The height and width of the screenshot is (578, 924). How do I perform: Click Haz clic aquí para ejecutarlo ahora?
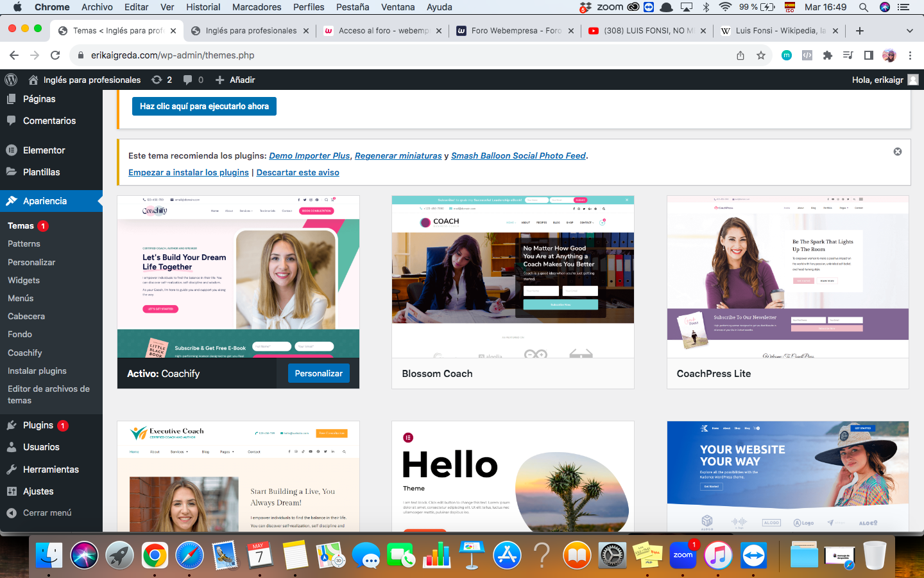(204, 106)
